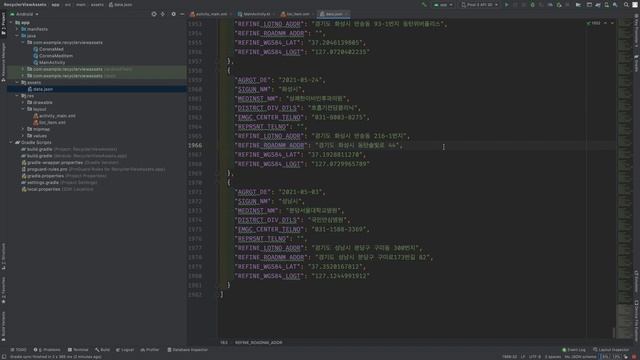
Task: Collapse the layout folder
Action: [x=23, y=109]
